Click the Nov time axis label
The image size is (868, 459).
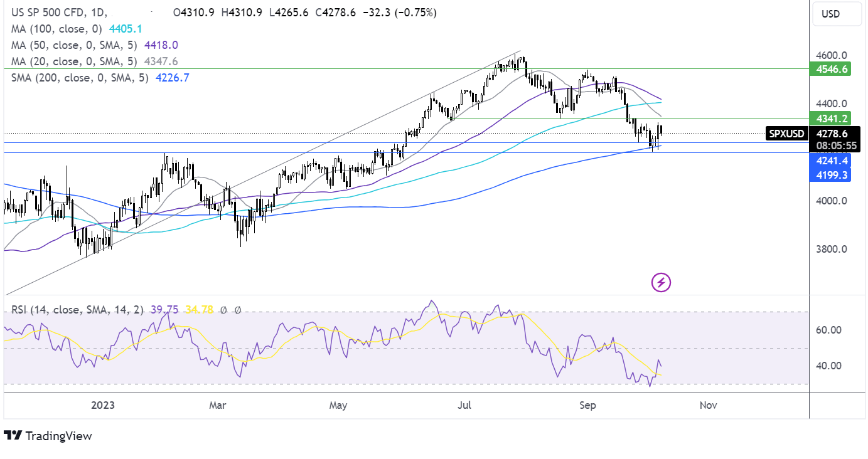click(x=708, y=405)
